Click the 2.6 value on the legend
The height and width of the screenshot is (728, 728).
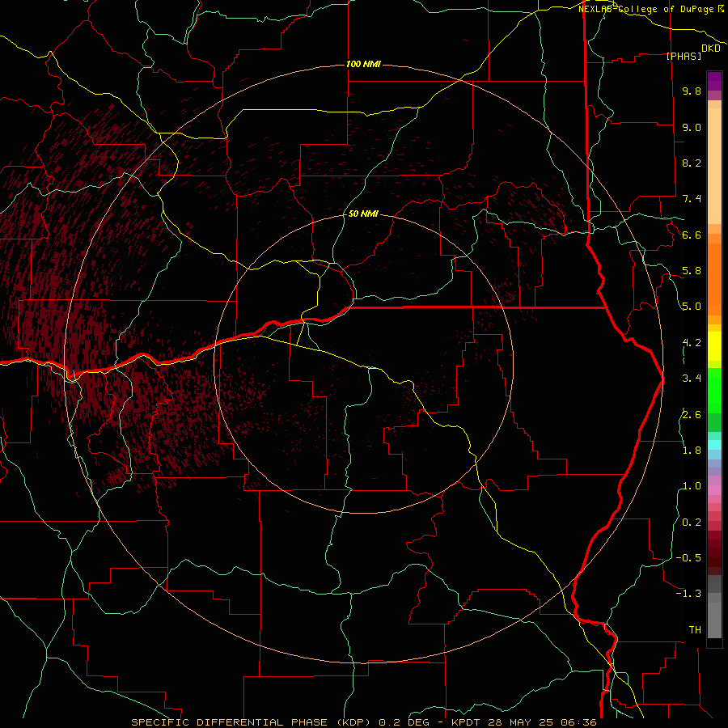692,414
